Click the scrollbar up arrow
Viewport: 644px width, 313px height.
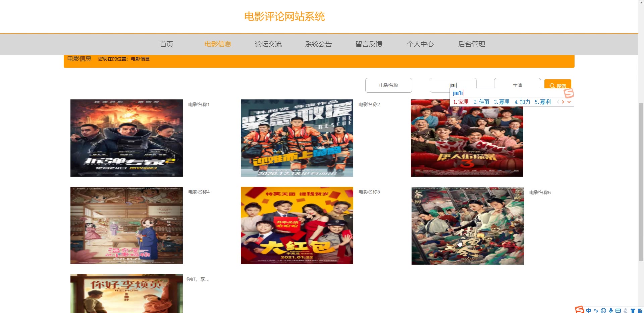pyautogui.click(x=641, y=3)
